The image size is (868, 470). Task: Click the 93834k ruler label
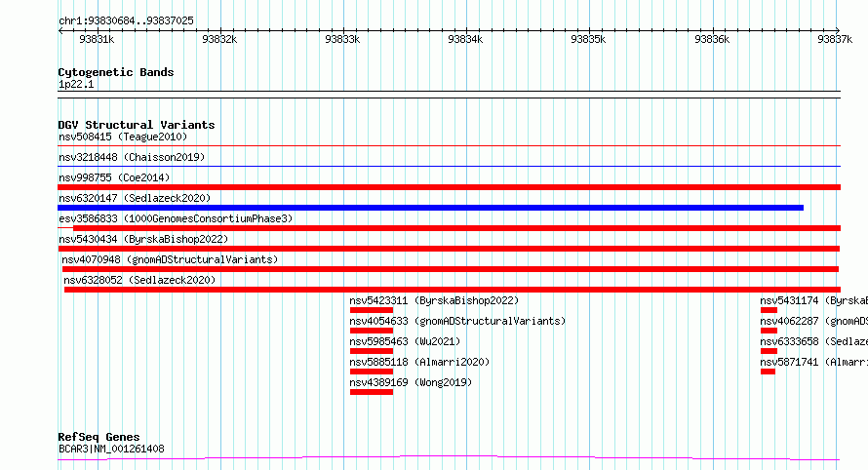tap(465, 39)
